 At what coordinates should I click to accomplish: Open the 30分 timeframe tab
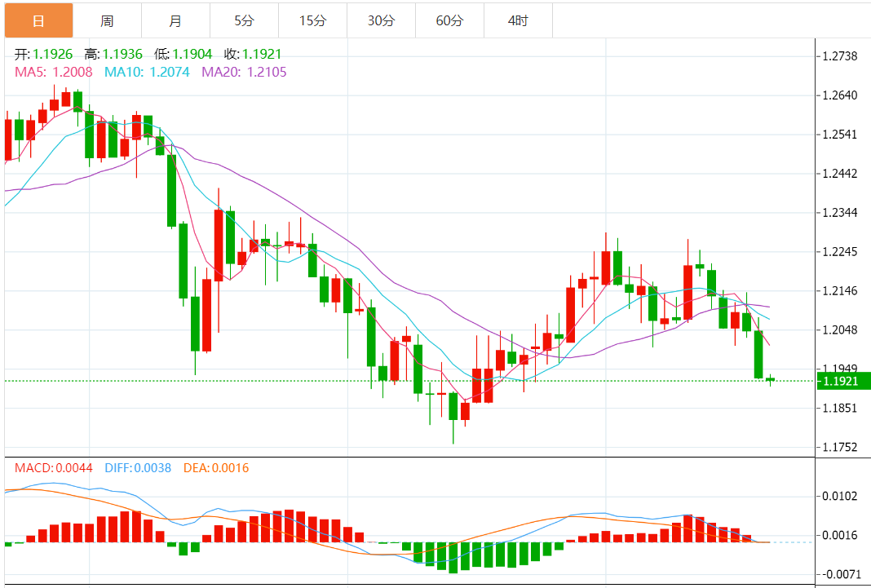[x=381, y=21]
